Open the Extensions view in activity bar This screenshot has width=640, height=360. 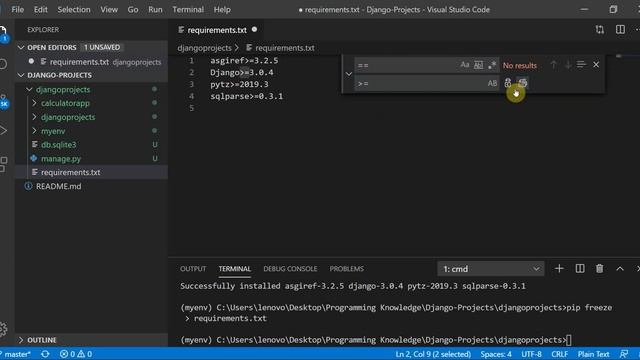(3, 164)
